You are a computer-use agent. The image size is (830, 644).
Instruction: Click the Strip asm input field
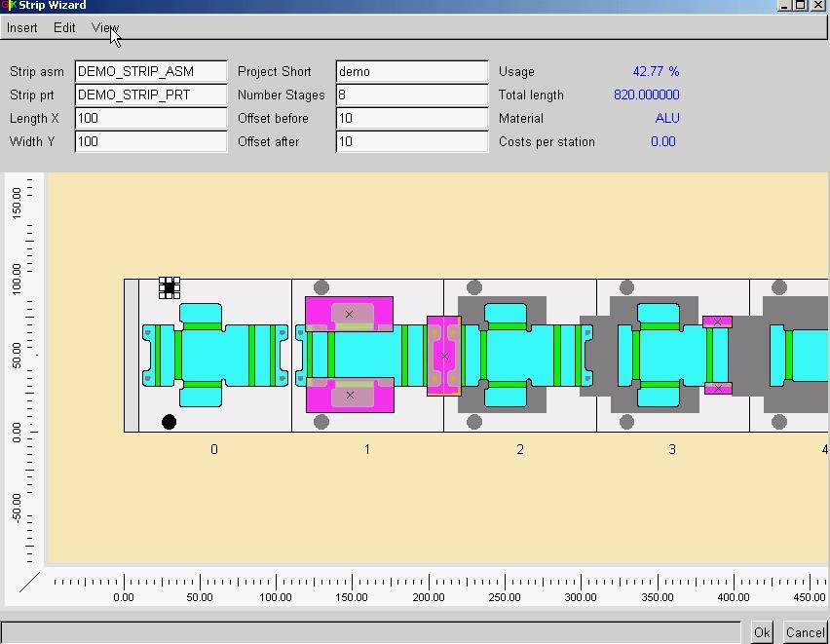click(x=151, y=71)
